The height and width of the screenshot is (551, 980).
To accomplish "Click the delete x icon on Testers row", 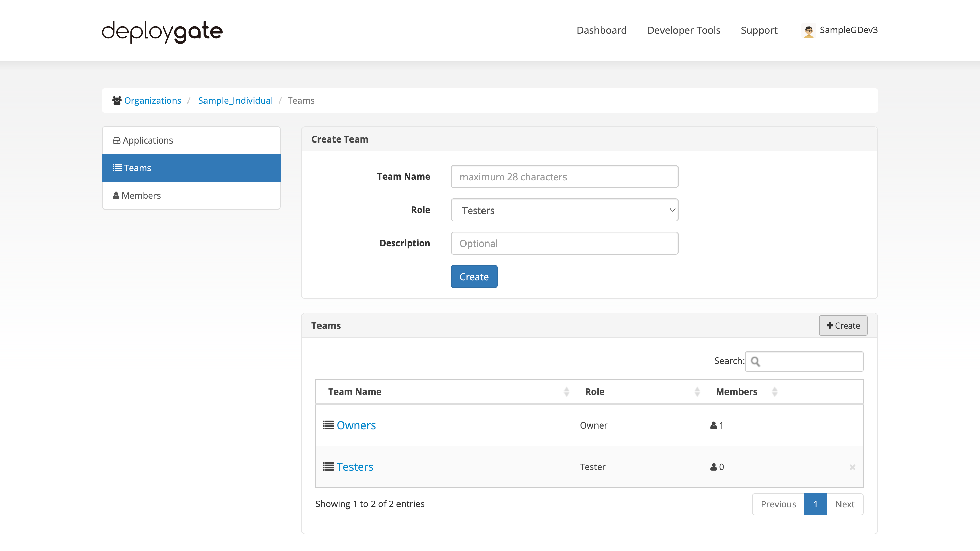I will pos(852,467).
